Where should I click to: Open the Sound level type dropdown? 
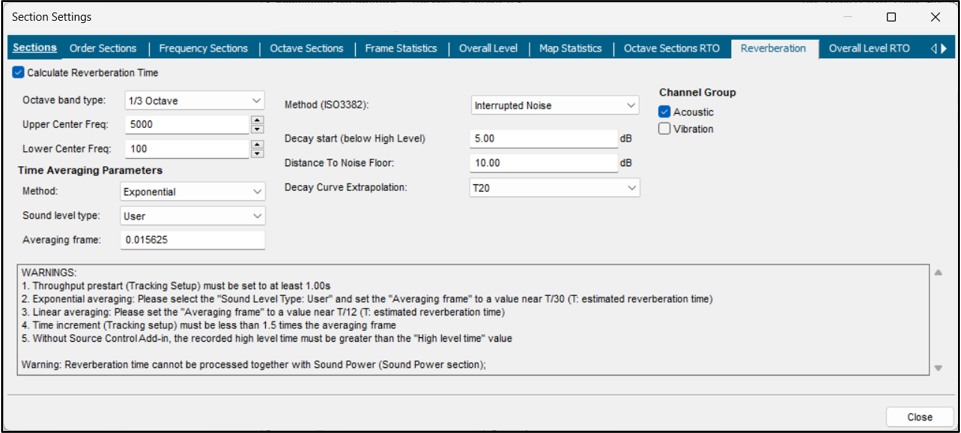[193, 216]
